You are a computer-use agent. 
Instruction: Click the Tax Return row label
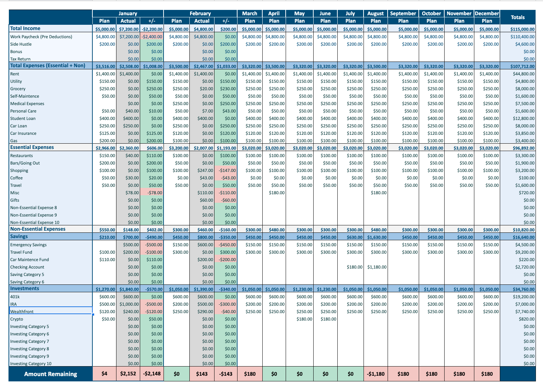[x=20, y=59]
